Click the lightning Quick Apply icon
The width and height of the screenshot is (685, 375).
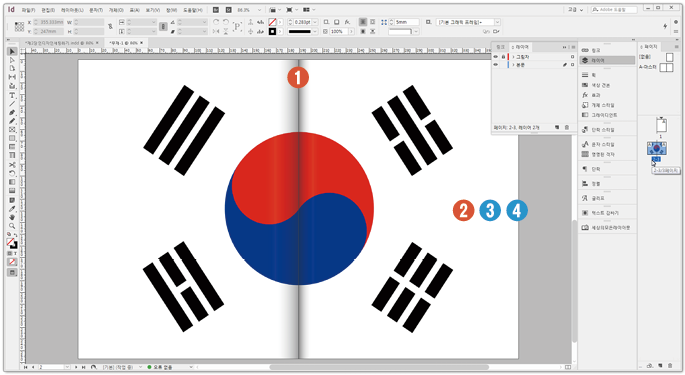pos(665,26)
